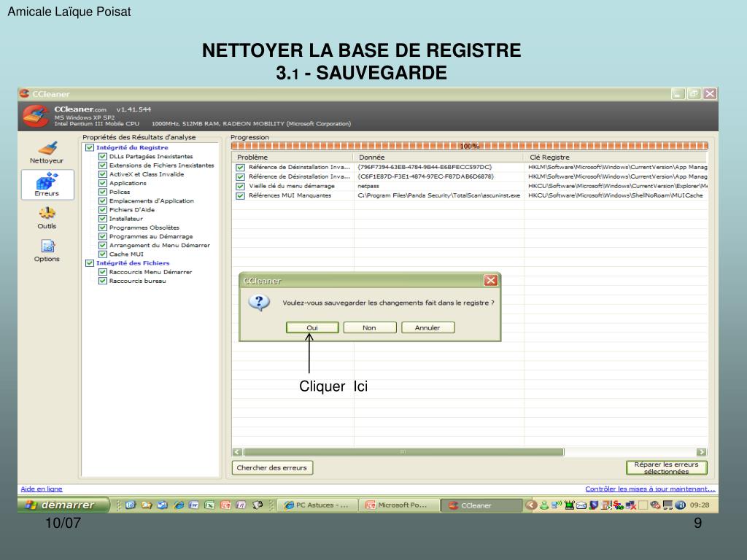
Task: Toggle the Polices checkbox
Action: [x=102, y=192]
